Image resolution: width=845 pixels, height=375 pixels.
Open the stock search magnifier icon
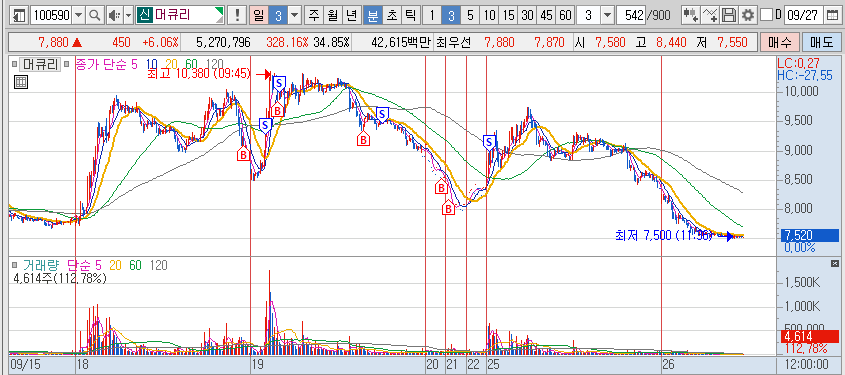click(x=94, y=16)
